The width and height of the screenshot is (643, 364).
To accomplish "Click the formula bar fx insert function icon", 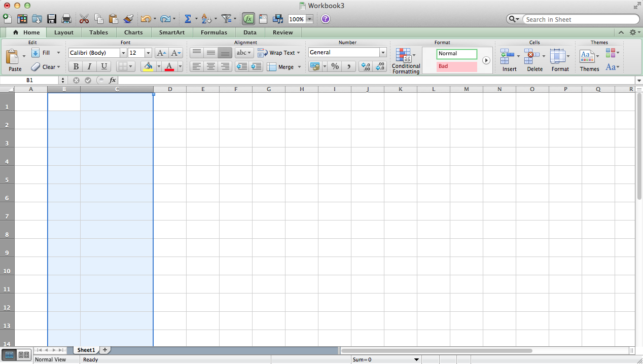I will tap(113, 80).
